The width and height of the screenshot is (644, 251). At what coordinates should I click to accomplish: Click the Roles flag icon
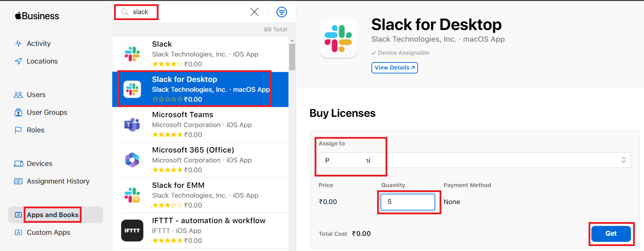[18, 130]
